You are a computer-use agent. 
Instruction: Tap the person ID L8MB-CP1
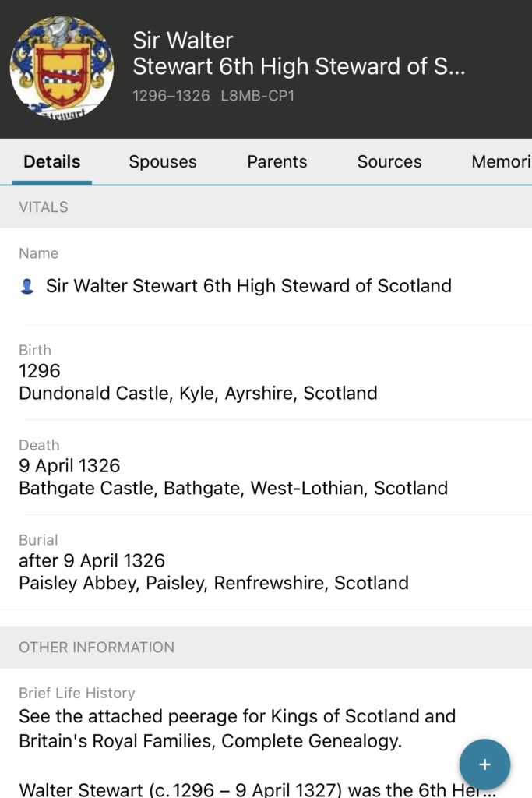tap(258, 96)
